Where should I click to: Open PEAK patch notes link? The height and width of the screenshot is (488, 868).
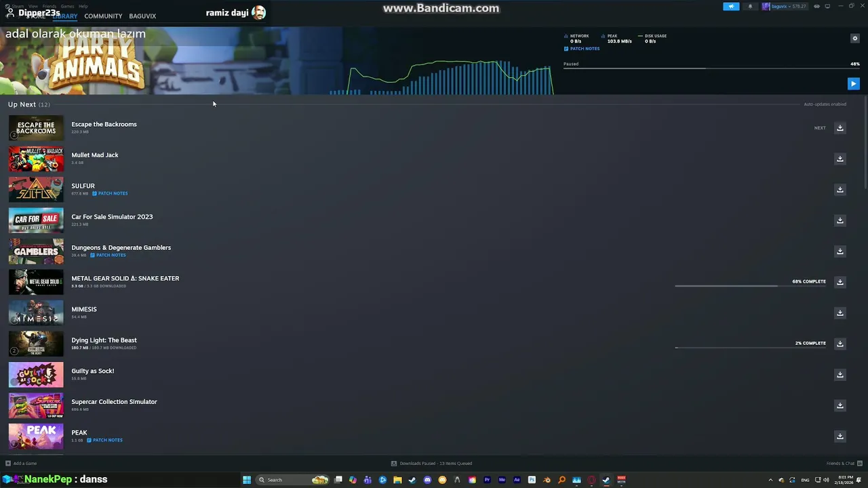pyautogui.click(x=104, y=440)
